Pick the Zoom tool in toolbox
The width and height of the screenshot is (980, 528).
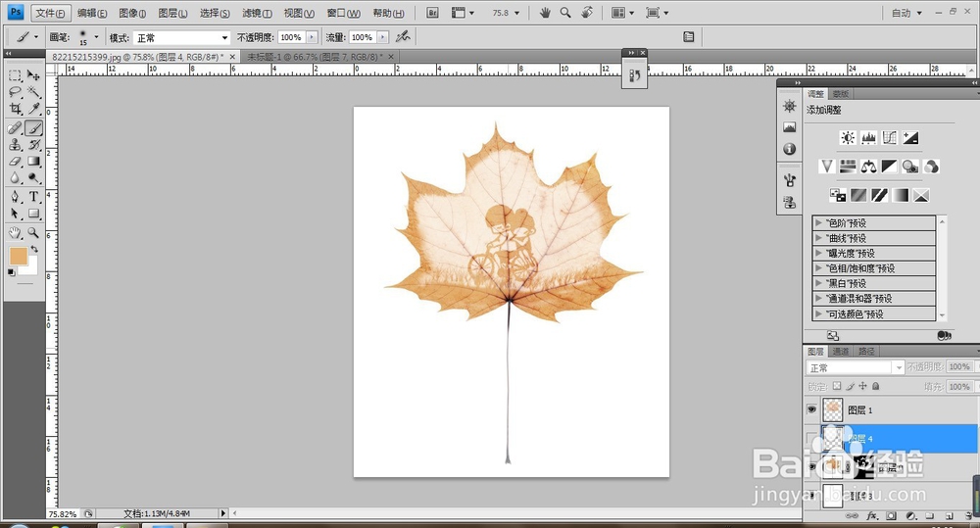tap(33, 233)
